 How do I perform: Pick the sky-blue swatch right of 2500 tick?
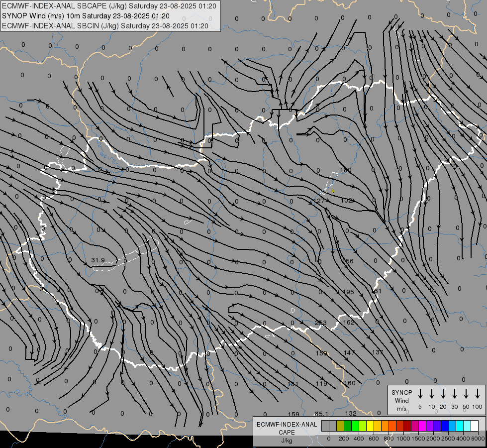[452, 426]
